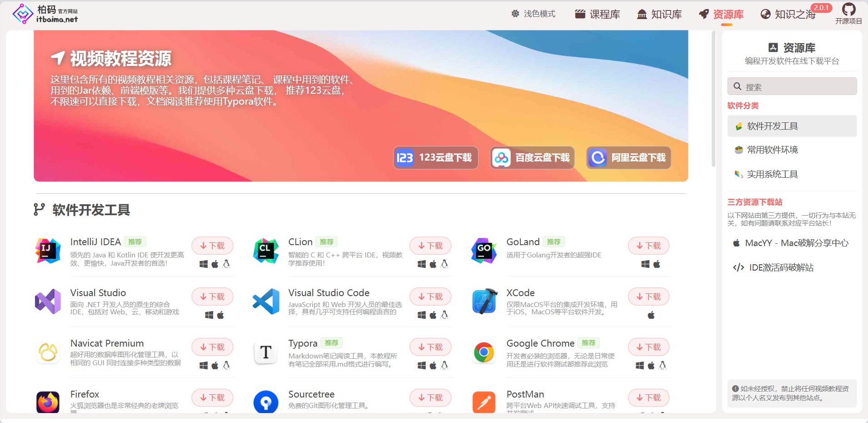868x423 pixels.
Task: Download Google Chrome via 下载 button
Action: pyautogui.click(x=649, y=347)
